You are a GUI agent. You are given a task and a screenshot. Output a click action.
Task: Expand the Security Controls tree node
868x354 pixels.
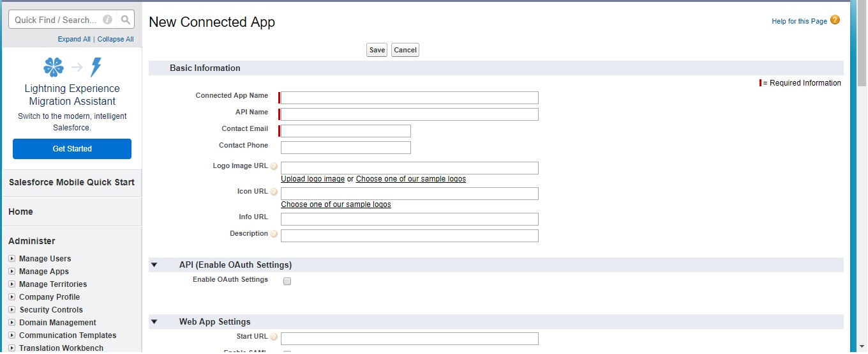point(12,310)
